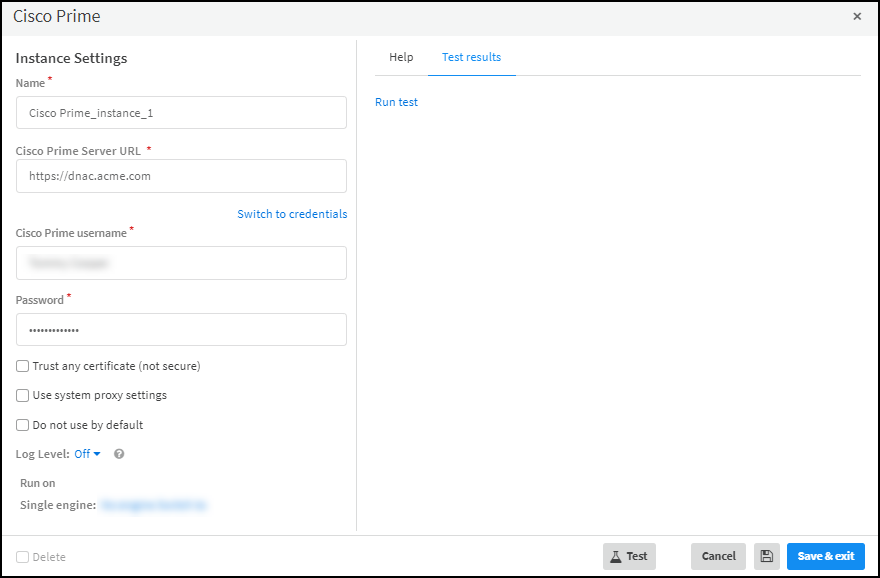Select the single engine link
The width and height of the screenshot is (880, 578).
153,505
